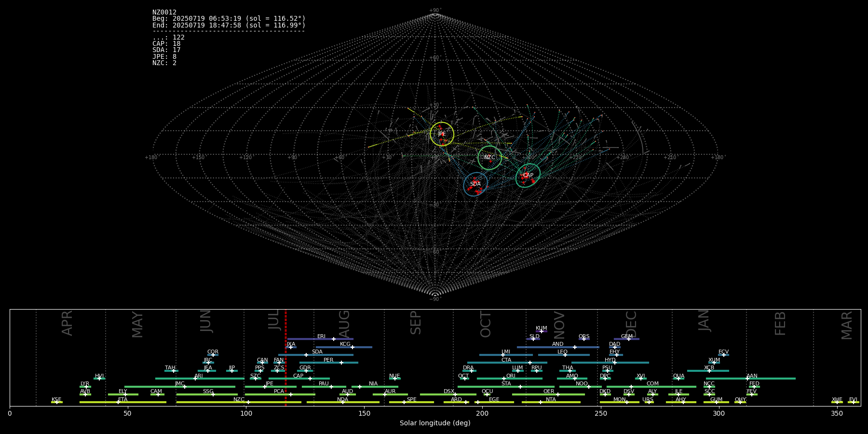
Task: Click the APR month label in the timeline
Action: pos(67,323)
